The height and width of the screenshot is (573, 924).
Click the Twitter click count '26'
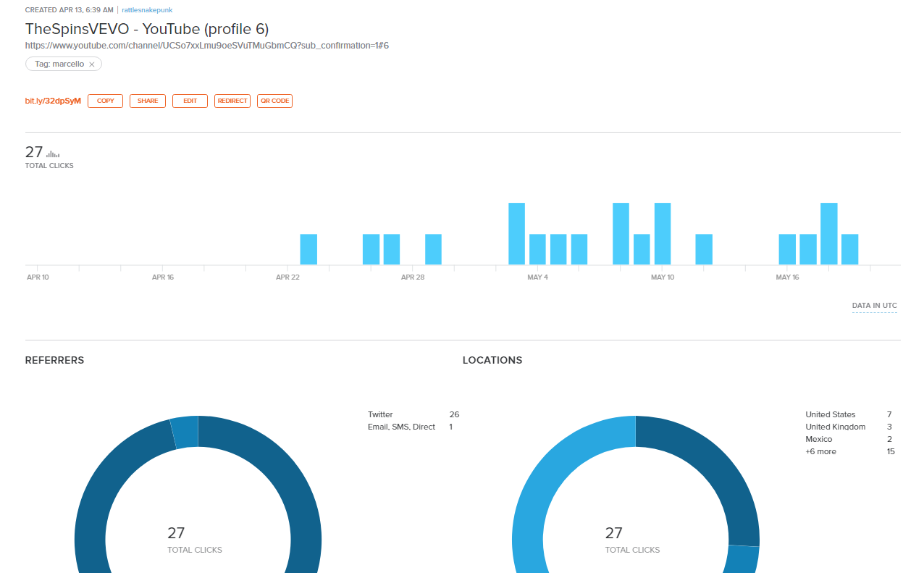(x=454, y=414)
